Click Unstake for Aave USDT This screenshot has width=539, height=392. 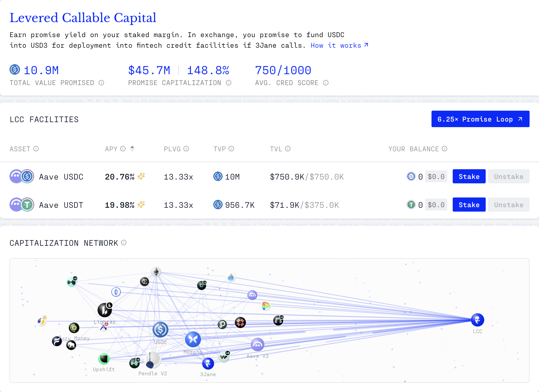[x=509, y=205]
